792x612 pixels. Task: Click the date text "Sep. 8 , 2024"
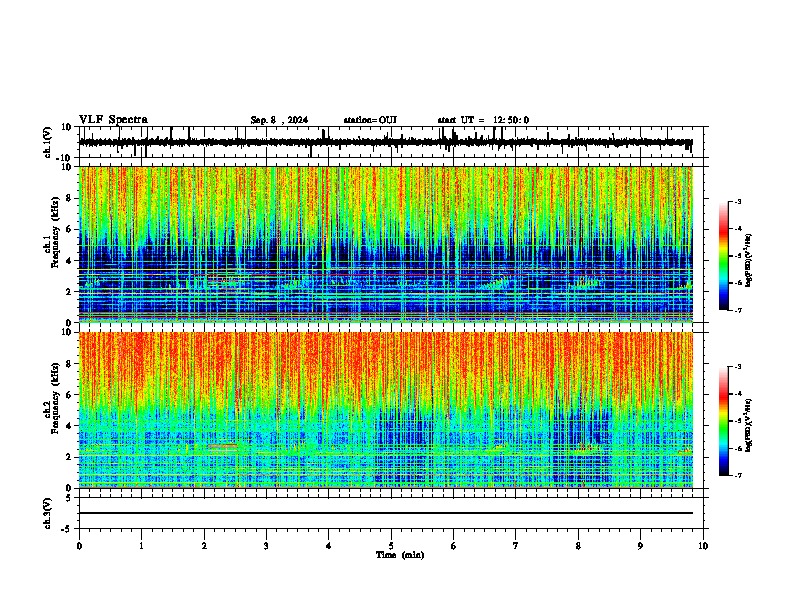click(x=279, y=120)
